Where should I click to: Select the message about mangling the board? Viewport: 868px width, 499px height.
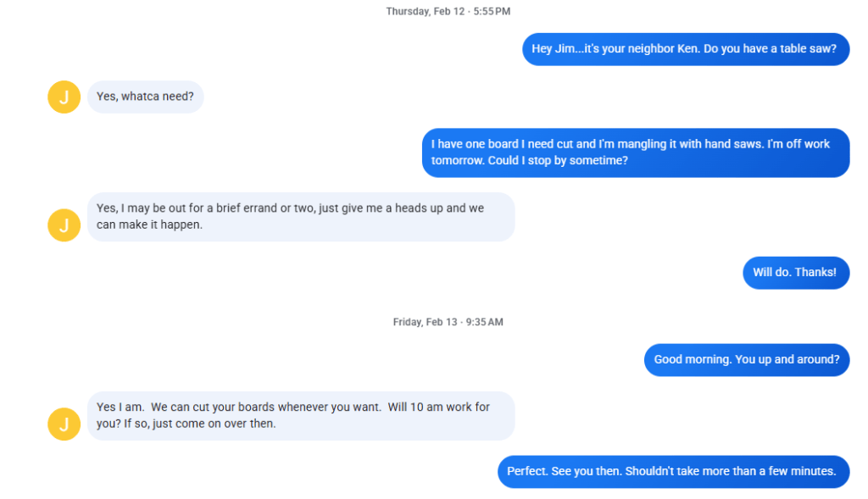pos(635,152)
